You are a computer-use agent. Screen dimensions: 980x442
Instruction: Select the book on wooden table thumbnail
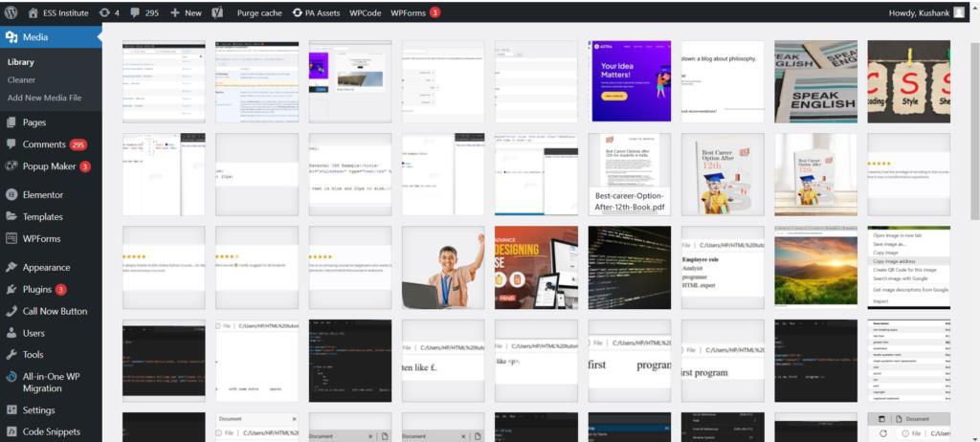pyautogui.click(x=815, y=174)
